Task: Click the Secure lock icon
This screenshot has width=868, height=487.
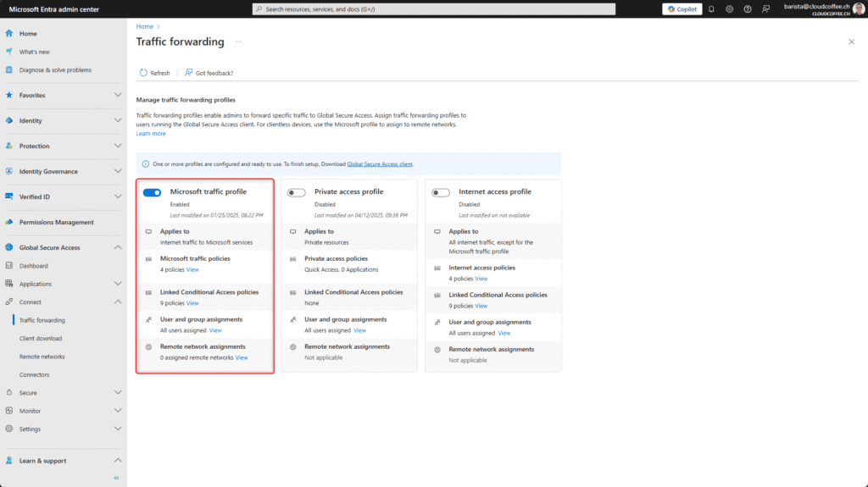Action: click(x=8, y=392)
